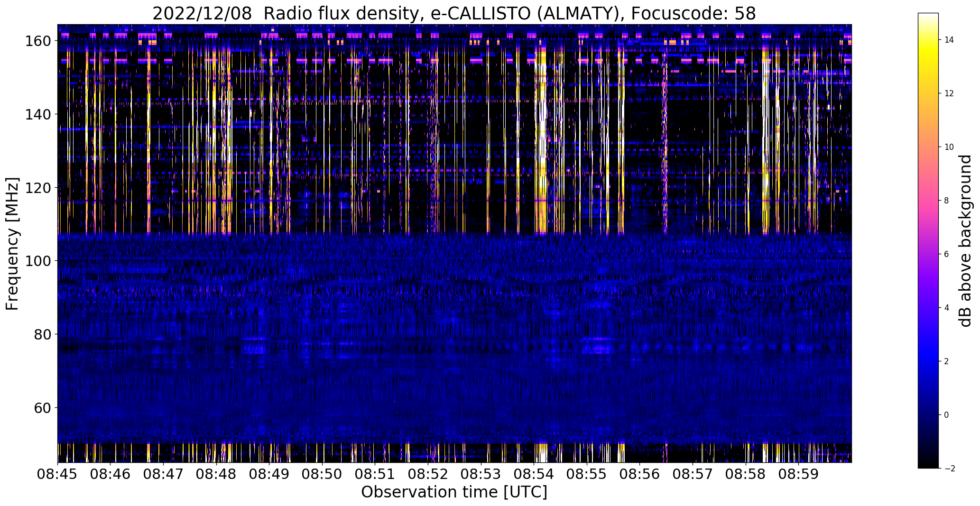
Task: Click the colorbar tick label 2
Action: click(x=947, y=361)
